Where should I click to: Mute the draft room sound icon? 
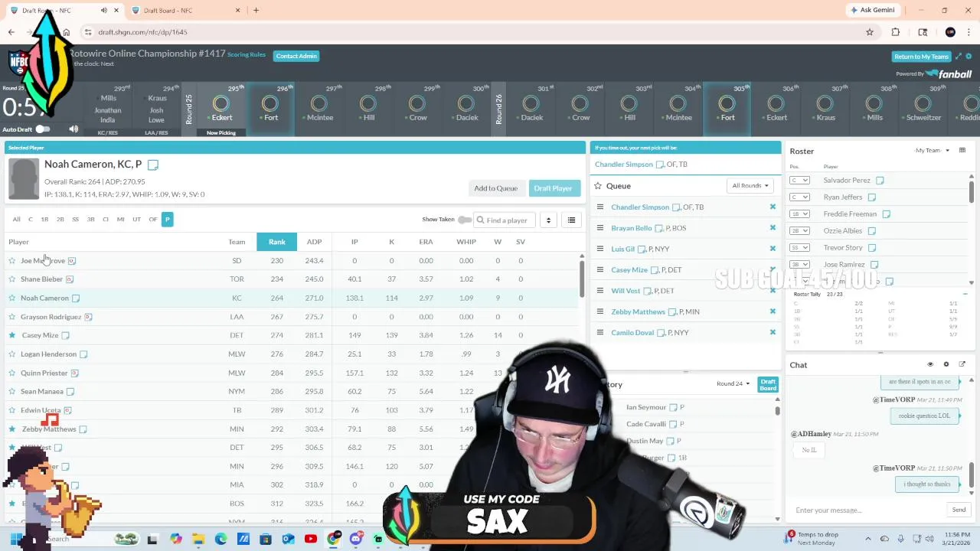pyautogui.click(x=73, y=129)
